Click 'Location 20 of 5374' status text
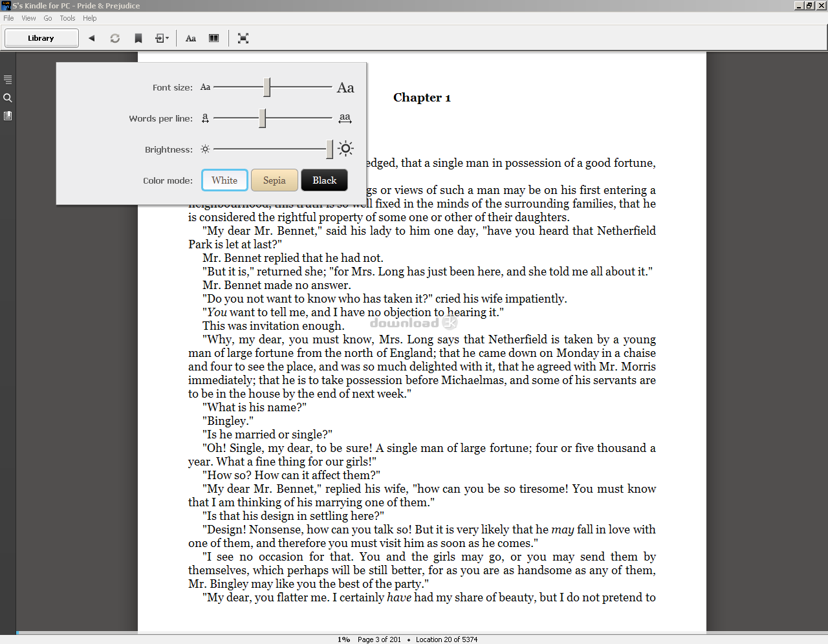828x644 pixels. coord(446,639)
